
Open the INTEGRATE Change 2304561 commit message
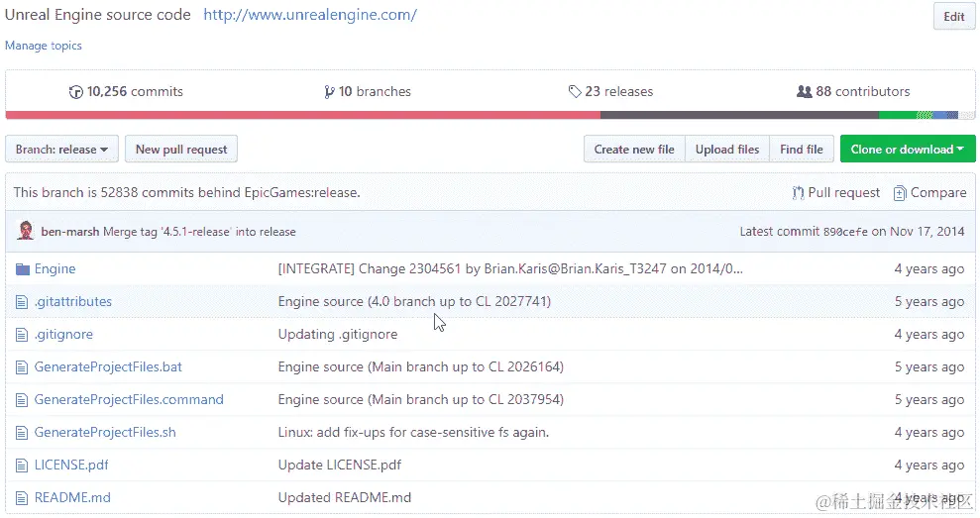(510, 269)
